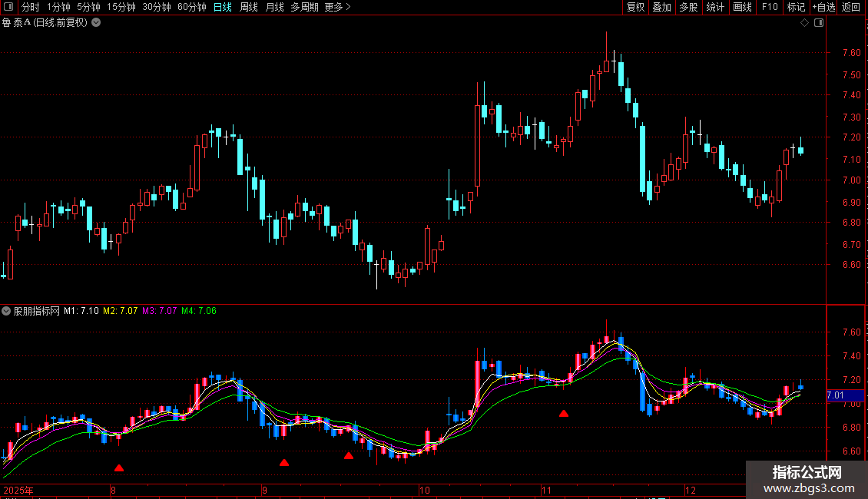Screen dimensions: 868x499
Task: Click the 股朋指标网 indicator name
Action: click(37, 311)
